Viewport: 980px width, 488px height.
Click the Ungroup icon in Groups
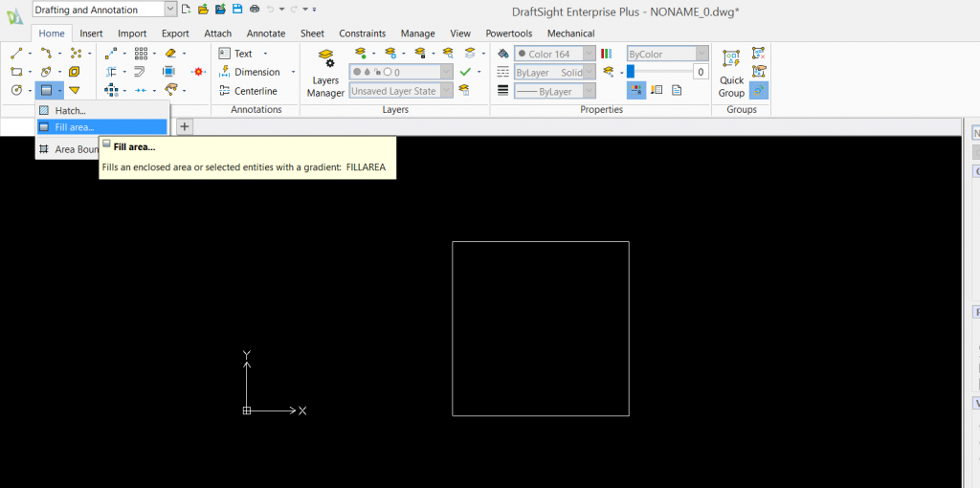(x=758, y=54)
